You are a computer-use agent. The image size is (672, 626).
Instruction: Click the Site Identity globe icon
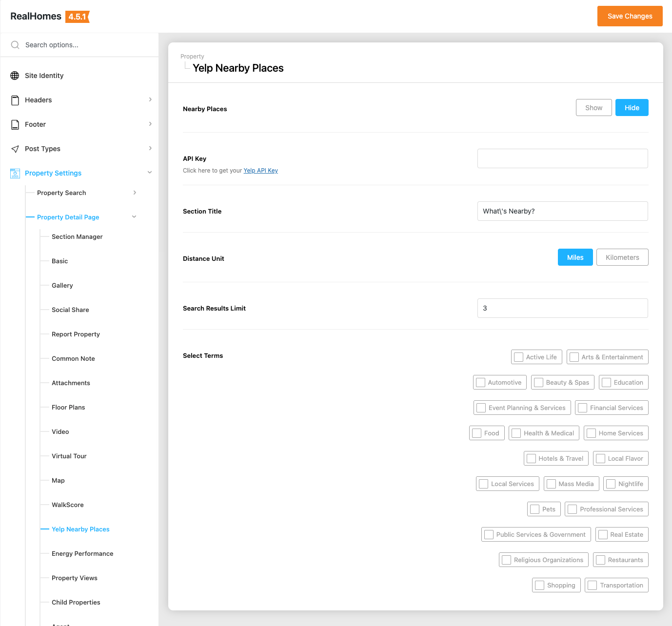pyautogui.click(x=15, y=76)
